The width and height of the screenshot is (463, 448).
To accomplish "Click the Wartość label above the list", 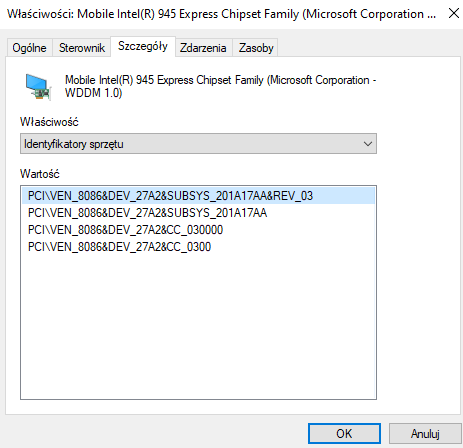I will (x=40, y=174).
